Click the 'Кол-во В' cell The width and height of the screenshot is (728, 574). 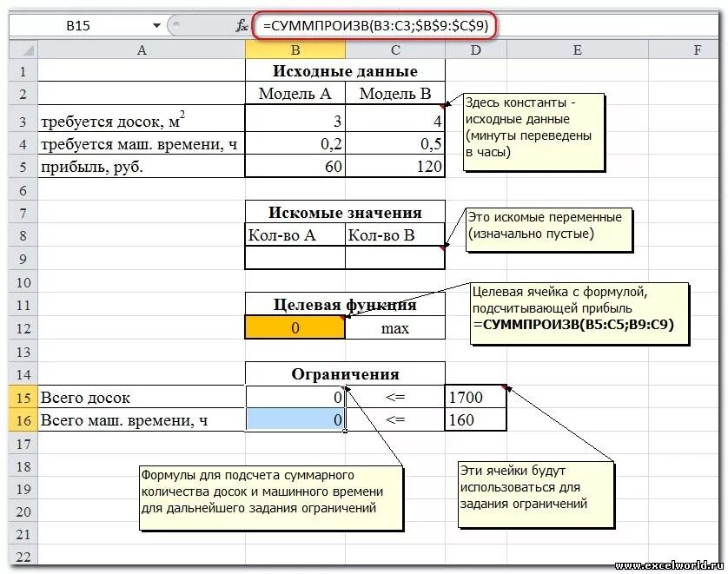[395, 235]
